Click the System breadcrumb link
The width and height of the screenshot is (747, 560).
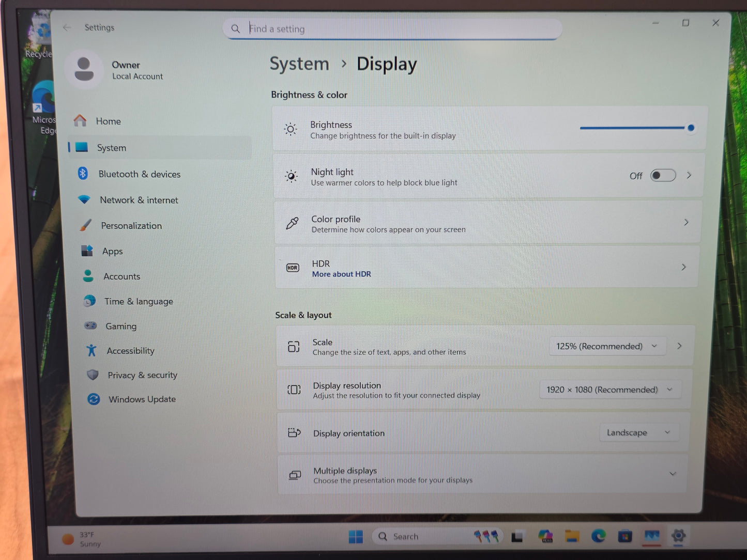pyautogui.click(x=299, y=64)
